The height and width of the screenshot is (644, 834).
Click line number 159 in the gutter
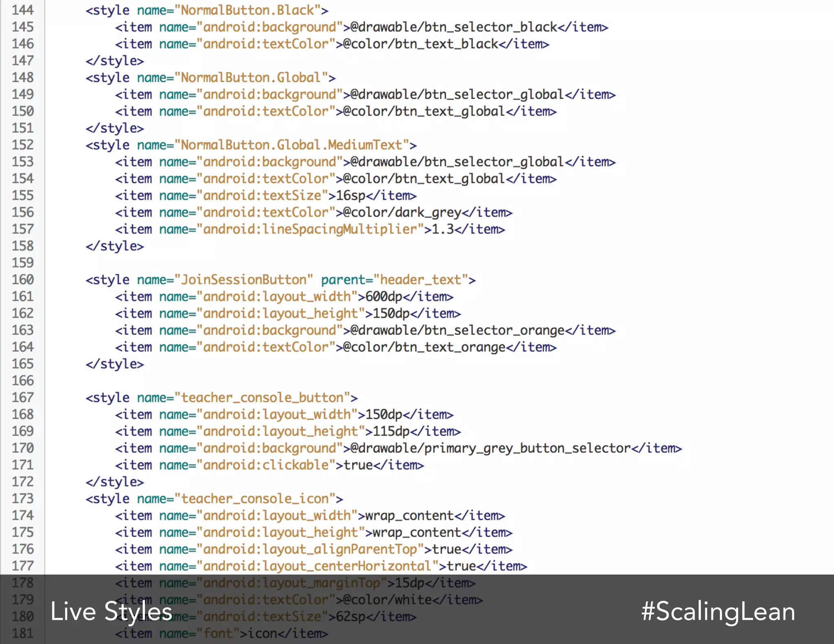pos(22,263)
